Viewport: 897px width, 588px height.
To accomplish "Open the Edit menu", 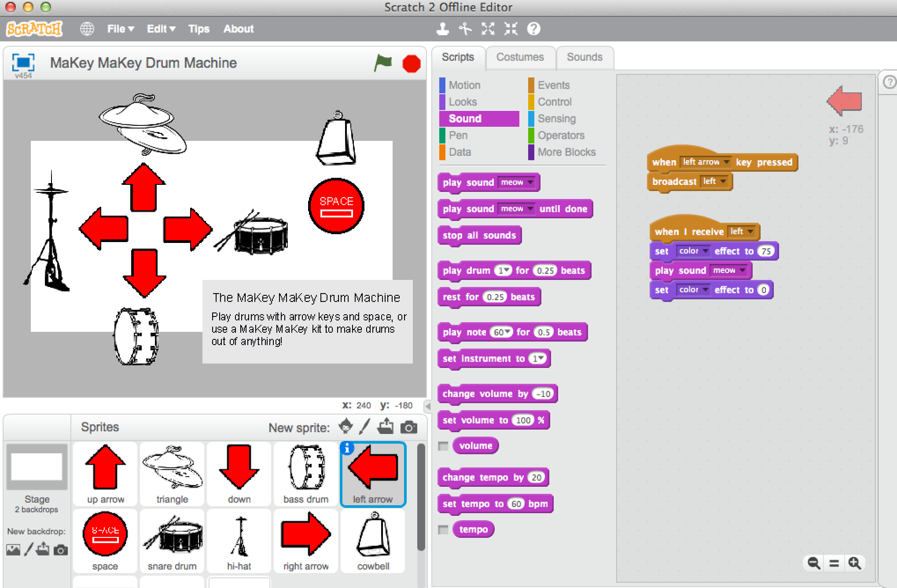I will pos(159,29).
